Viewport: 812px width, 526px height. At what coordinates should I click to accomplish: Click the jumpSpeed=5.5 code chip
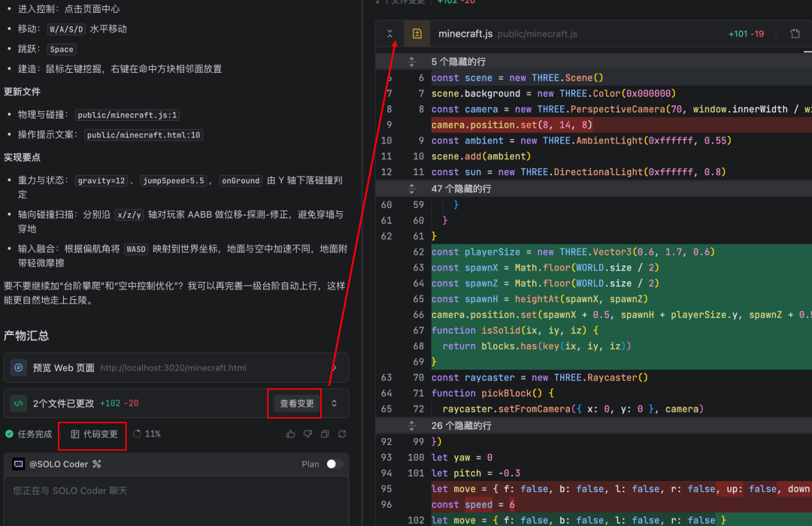[x=174, y=180]
